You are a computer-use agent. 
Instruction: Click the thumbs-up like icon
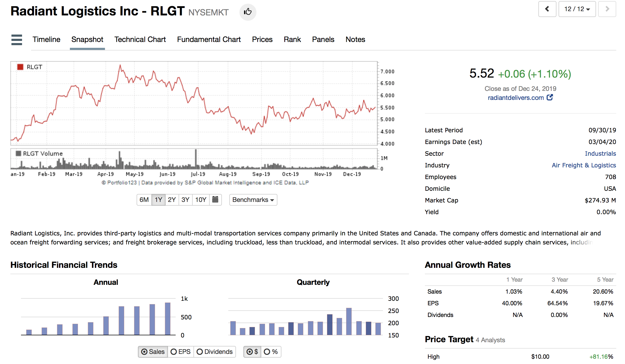[x=248, y=12]
